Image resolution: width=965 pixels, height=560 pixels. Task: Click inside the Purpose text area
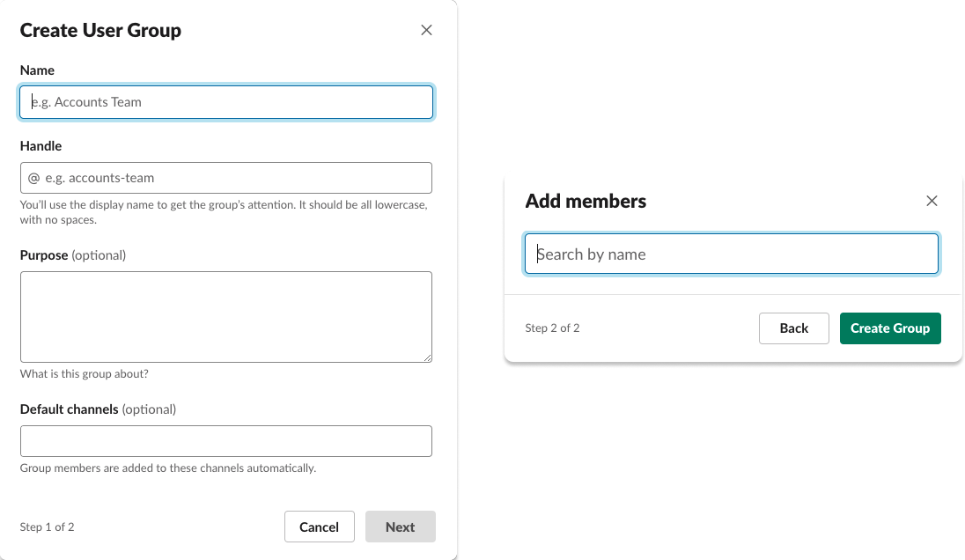click(x=225, y=316)
